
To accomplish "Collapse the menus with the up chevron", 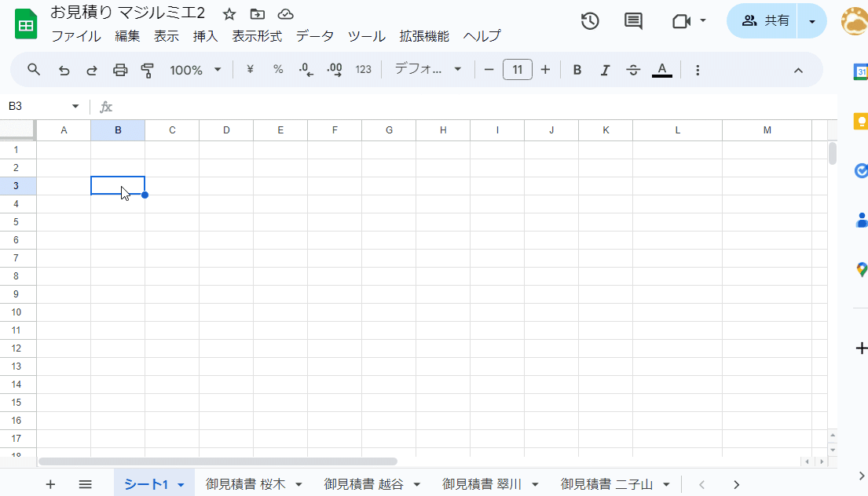I will tap(798, 70).
